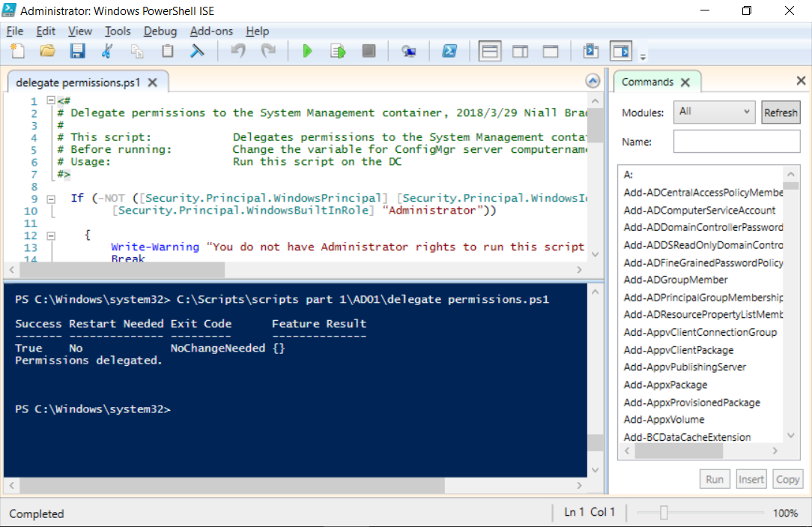
Task: Create a new script with the New icon
Action: pyautogui.click(x=18, y=51)
